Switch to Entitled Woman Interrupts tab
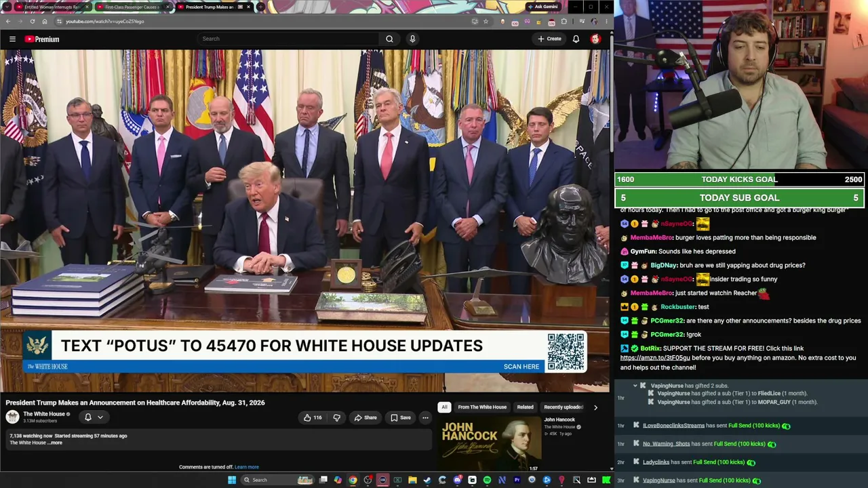This screenshot has width=868, height=488. [x=52, y=7]
